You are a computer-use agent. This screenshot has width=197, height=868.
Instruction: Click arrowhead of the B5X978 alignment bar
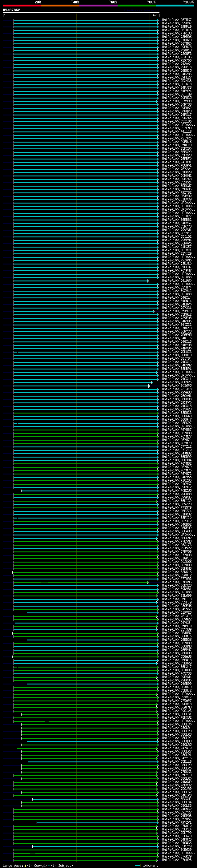(x=154, y=311)
